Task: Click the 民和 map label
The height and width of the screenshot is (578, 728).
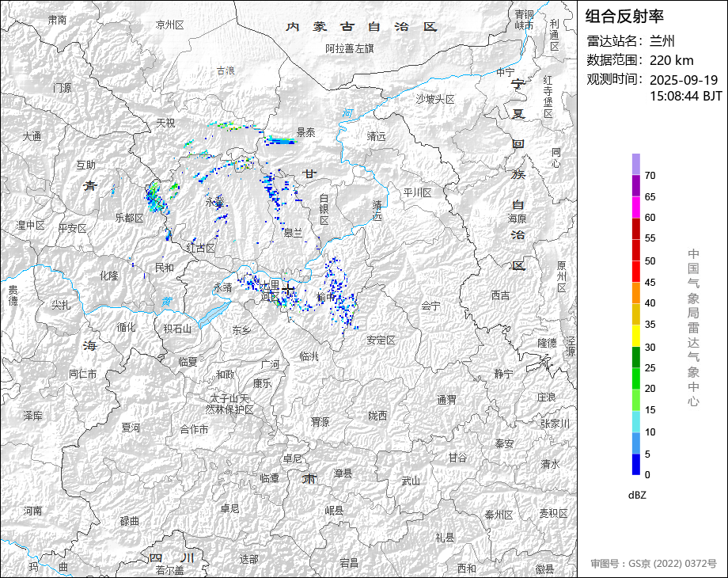Action: coord(165,268)
